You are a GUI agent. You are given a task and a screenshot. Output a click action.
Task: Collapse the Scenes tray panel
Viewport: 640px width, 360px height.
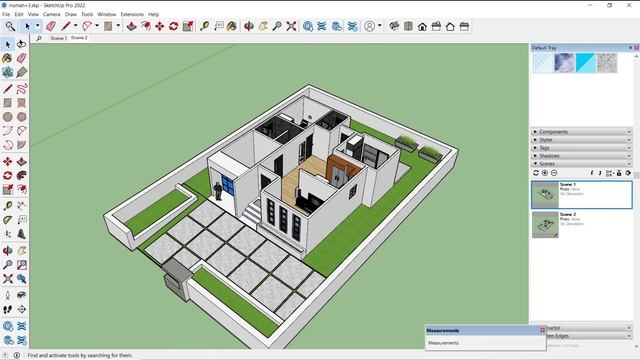pyautogui.click(x=582, y=164)
